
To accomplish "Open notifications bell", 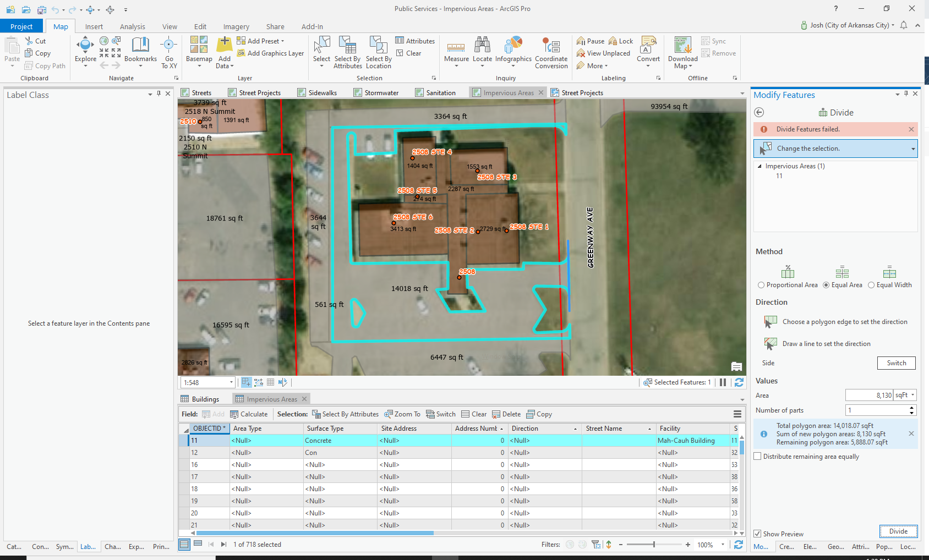I will [x=904, y=25].
